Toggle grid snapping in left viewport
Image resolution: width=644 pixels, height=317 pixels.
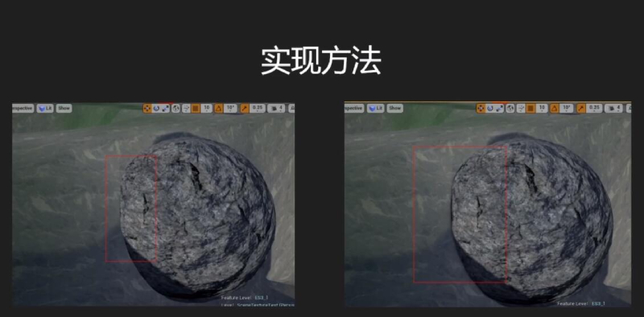coord(196,109)
